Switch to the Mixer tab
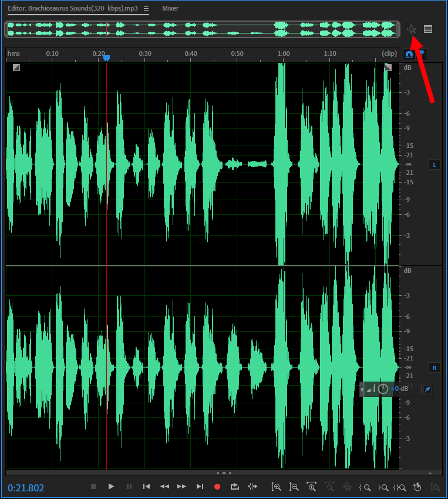This screenshot has width=448, height=499. 170,8
